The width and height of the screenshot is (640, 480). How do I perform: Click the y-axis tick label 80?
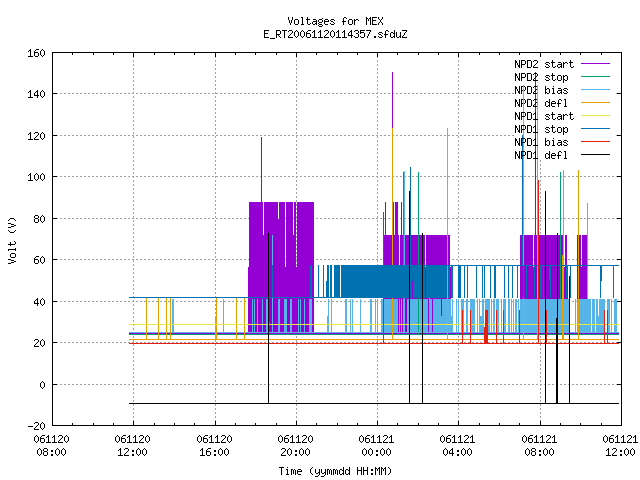click(39, 219)
